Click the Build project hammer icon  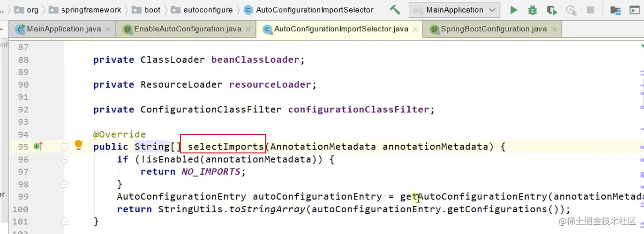coord(395,10)
